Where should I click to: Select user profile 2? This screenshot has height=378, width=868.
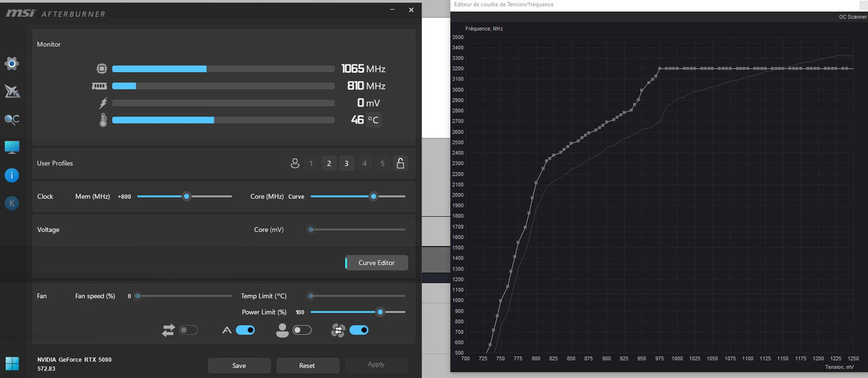pos(329,164)
